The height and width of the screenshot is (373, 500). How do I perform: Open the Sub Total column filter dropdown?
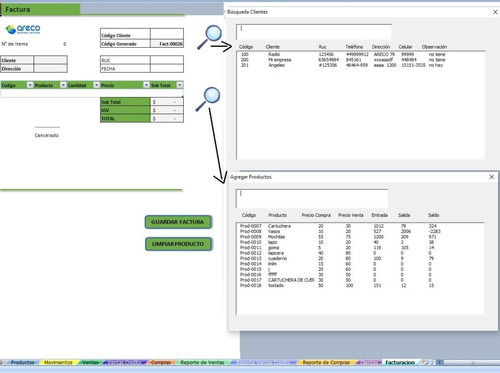(x=180, y=85)
